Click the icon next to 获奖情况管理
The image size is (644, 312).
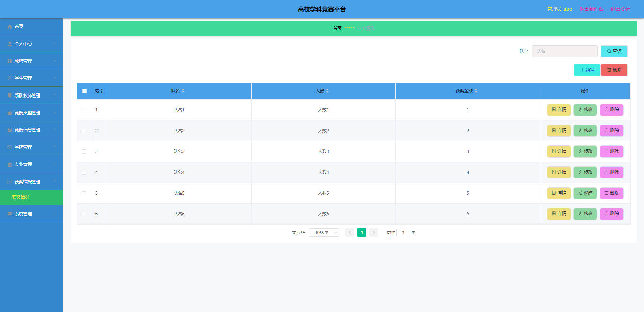coord(10,182)
